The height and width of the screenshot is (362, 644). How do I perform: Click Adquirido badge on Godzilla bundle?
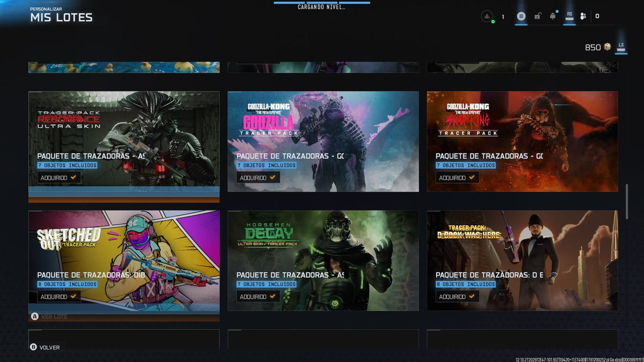click(258, 178)
